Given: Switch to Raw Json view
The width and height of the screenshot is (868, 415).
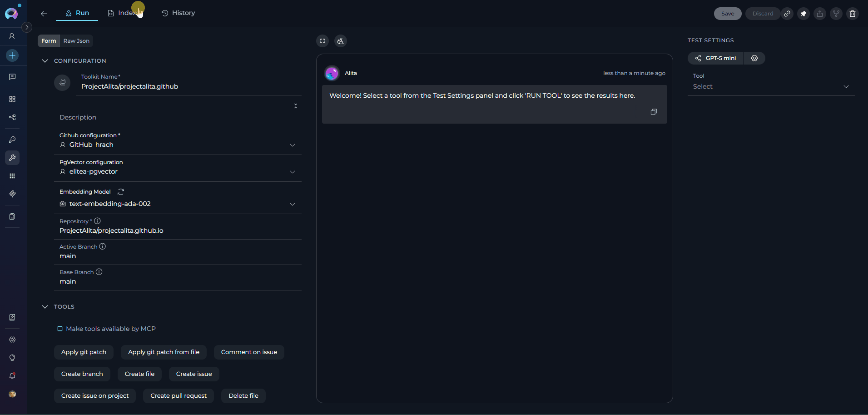Looking at the screenshot, I should [76, 41].
